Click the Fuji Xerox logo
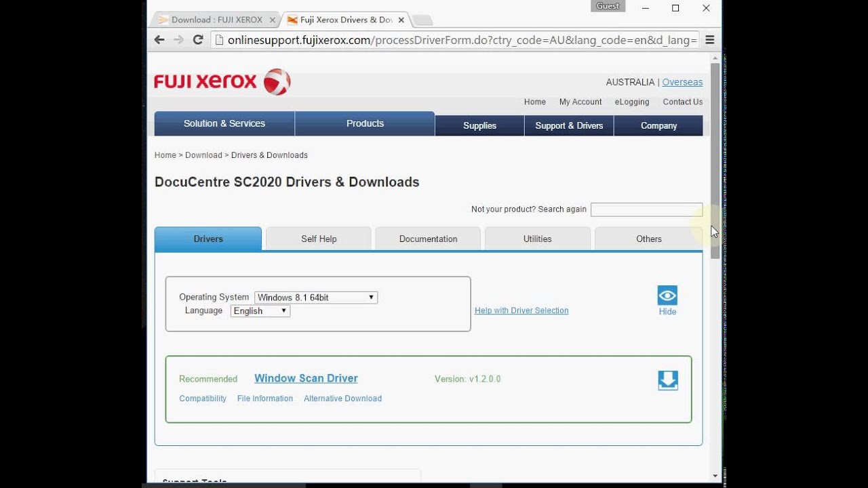The width and height of the screenshot is (868, 488). click(x=222, y=82)
